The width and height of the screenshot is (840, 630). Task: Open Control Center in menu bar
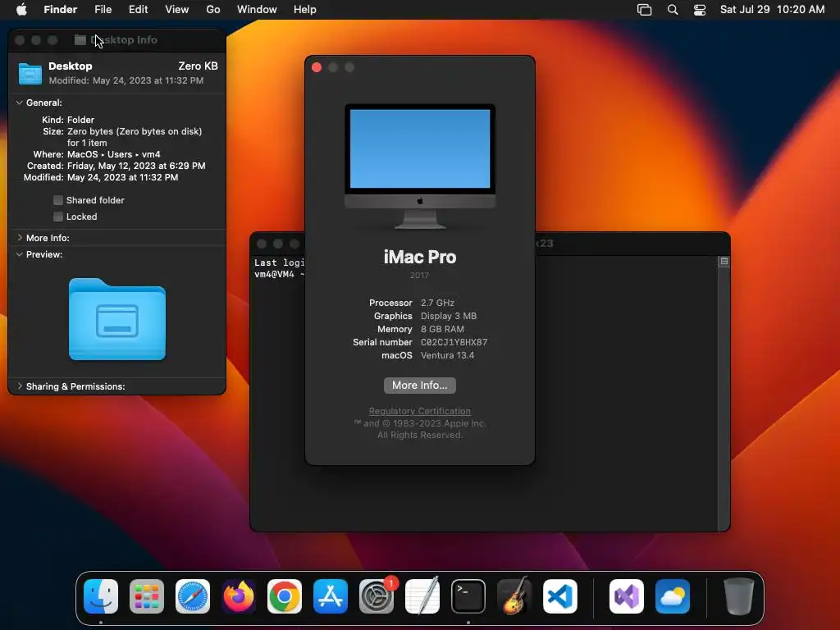pos(700,10)
